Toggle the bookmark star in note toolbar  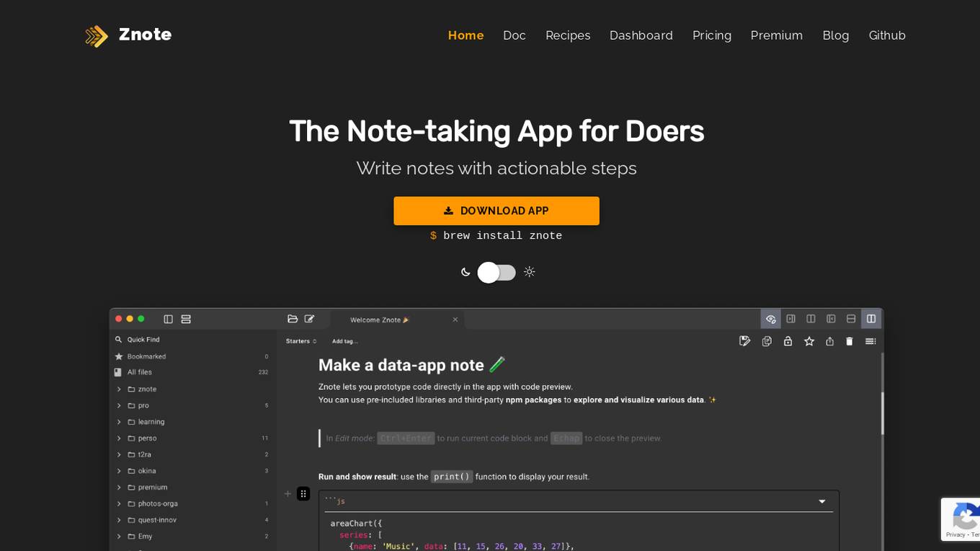coord(809,341)
